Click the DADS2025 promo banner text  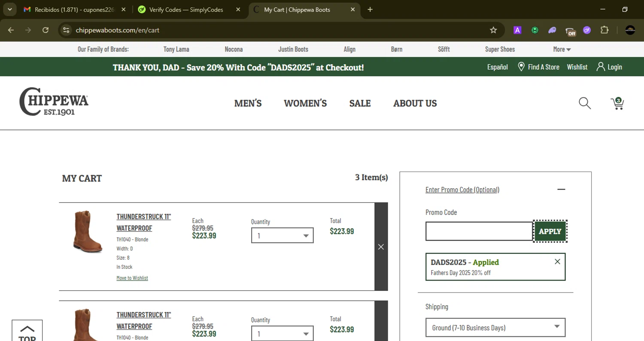point(238,67)
